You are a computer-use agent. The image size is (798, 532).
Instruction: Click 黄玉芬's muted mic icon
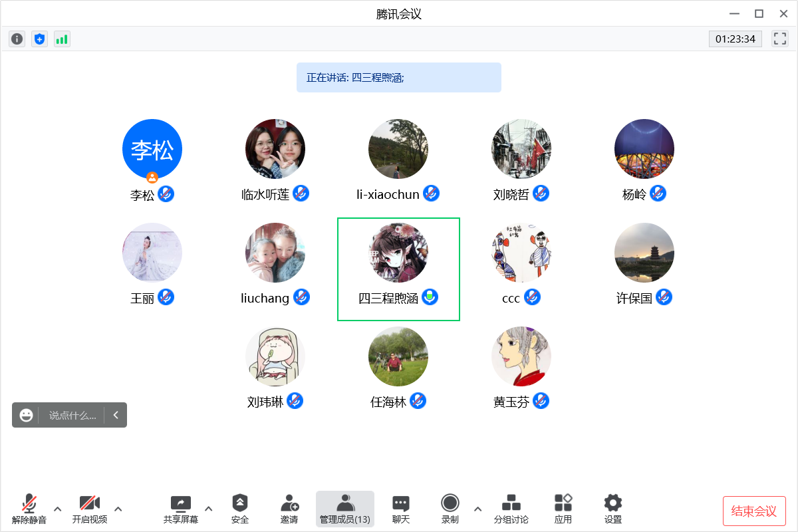(x=541, y=401)
